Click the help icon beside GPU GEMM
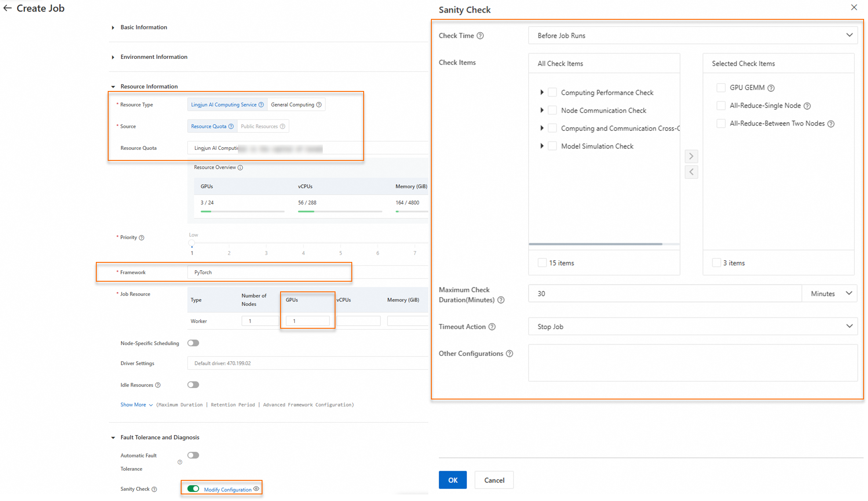868x501 pixels. tap(771, 88)
